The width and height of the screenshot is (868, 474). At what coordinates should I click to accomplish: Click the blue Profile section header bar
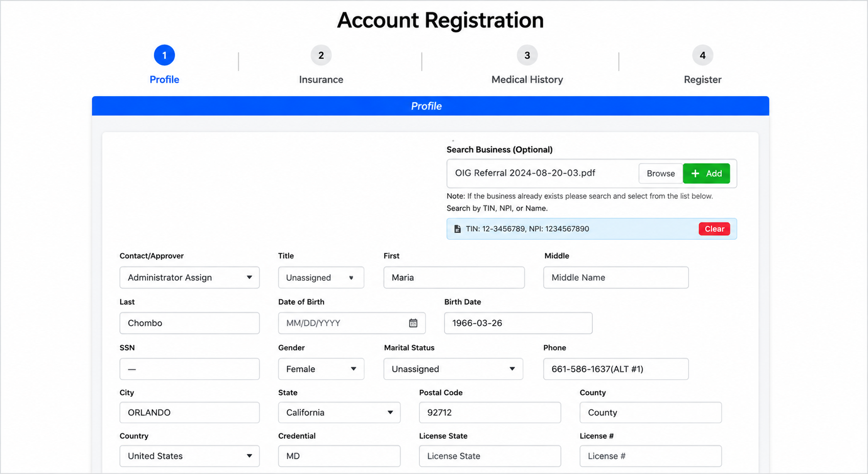[430, 106]
